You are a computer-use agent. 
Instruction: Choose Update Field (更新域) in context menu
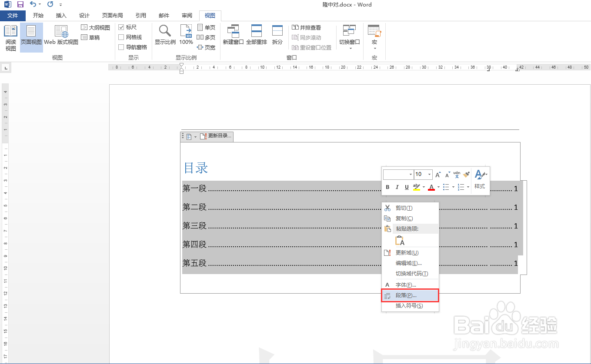[410, 253]
